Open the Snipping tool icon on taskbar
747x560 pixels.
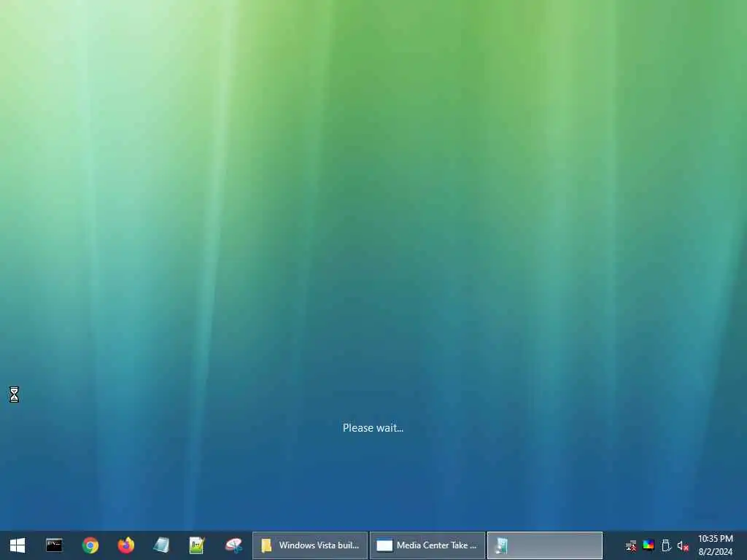tap(233, 545)
